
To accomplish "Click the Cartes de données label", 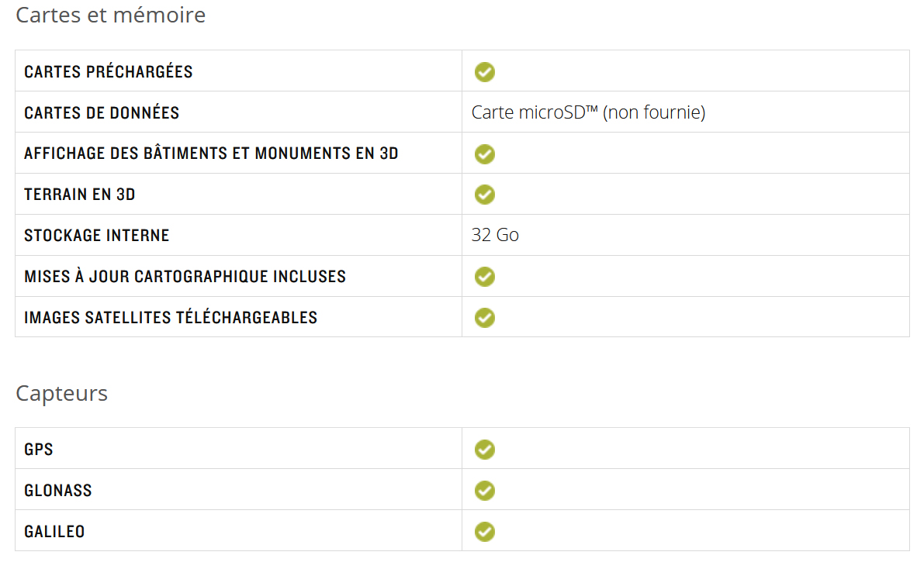I will (x=102, y=113).
